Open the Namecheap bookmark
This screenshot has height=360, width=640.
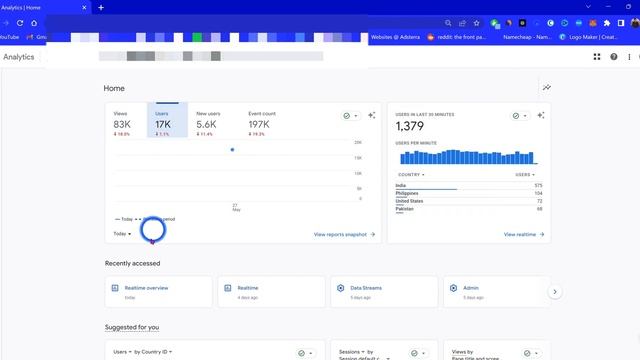pyautogui.click(x=527, y=37)
